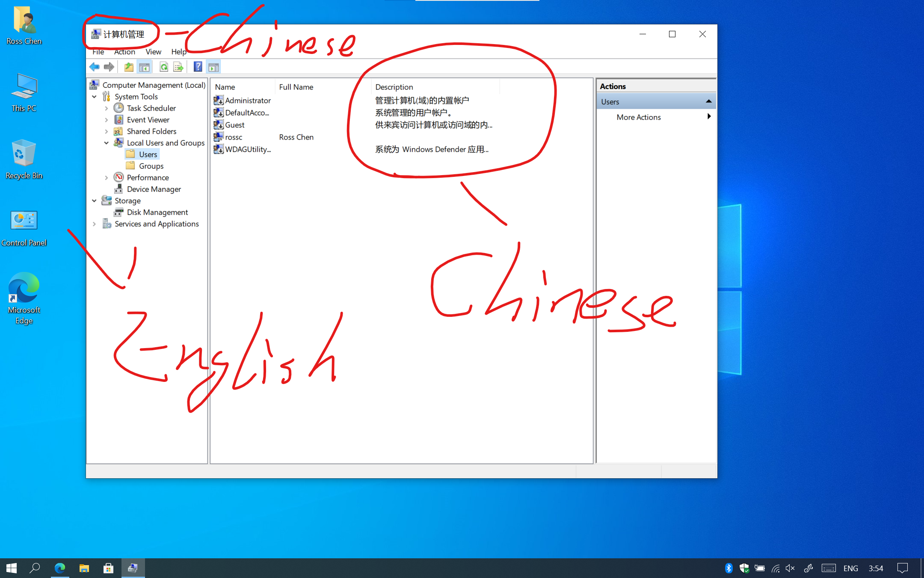The width and height of the screenshot is (924, 578).
Task: Click the blue Back arrow in toolbar
Action: coord(94,67)
